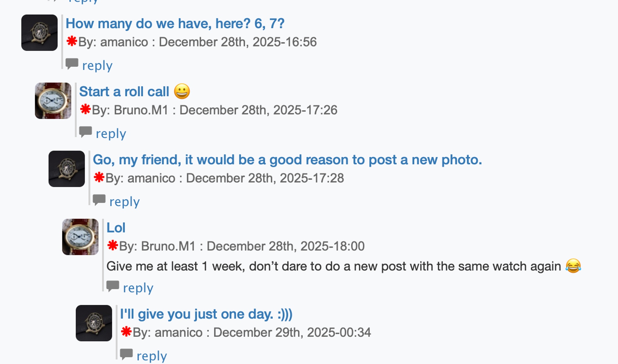Click Bruno.M1's avatar on the 17:26 post

pyautogui.click(x=53, y=101)
